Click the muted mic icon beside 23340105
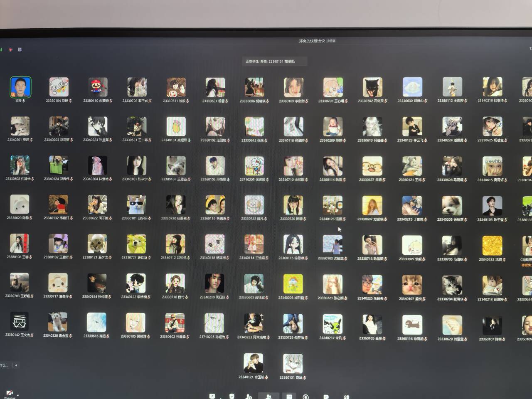This screenshot has height=399, width=532. pyautogui.click(x=505, y=219)
